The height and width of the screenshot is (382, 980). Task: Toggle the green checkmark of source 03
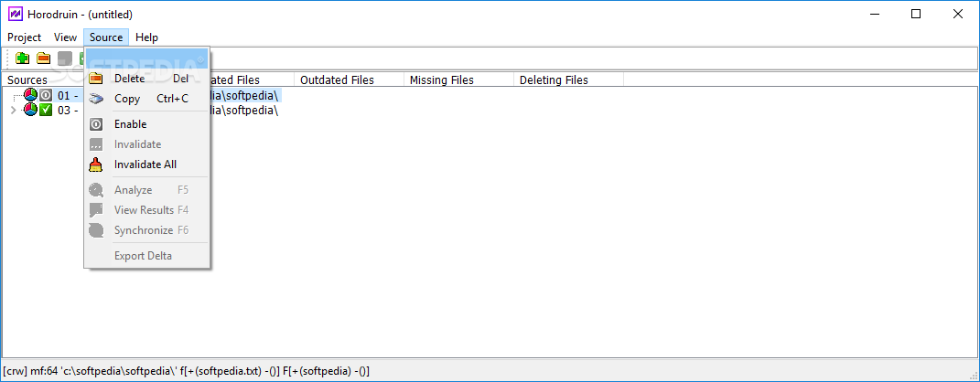[46, 111]
